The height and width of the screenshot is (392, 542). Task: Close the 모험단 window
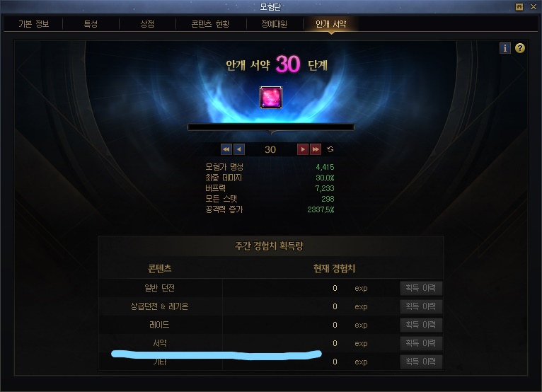(x=534, y=7)
